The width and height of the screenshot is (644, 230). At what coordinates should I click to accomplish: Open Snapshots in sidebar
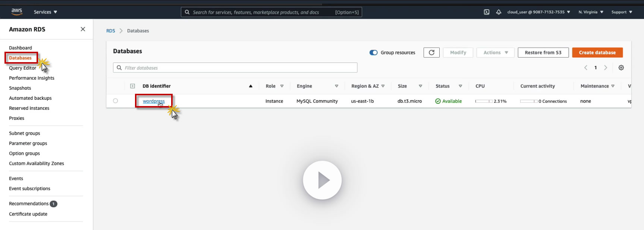click(x=20, y=88)
